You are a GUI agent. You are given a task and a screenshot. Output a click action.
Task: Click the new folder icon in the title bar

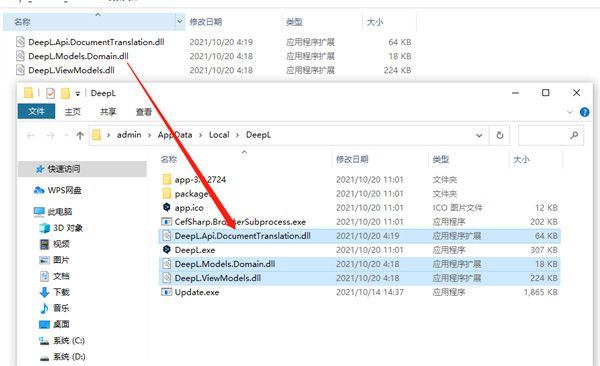click(65, 93)
